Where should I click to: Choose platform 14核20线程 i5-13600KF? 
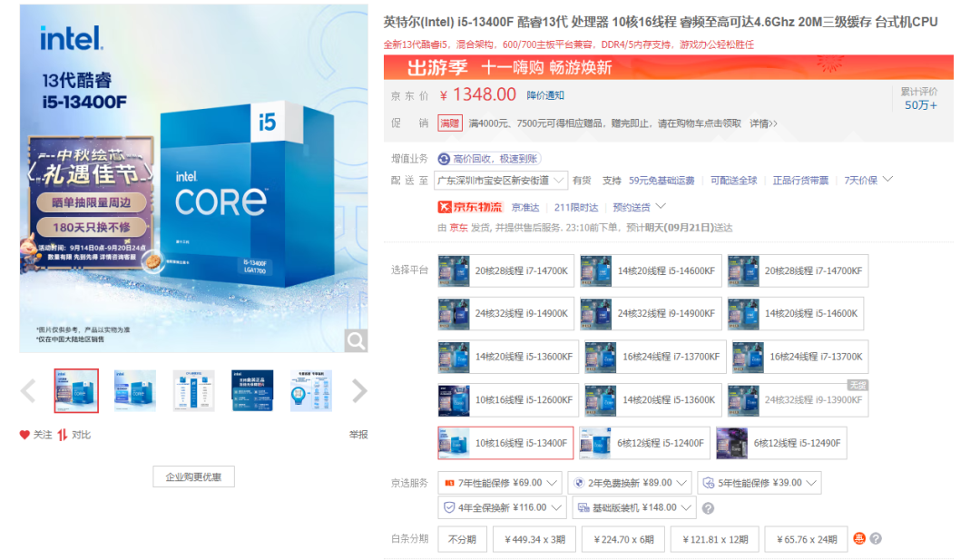coord(508,357)
